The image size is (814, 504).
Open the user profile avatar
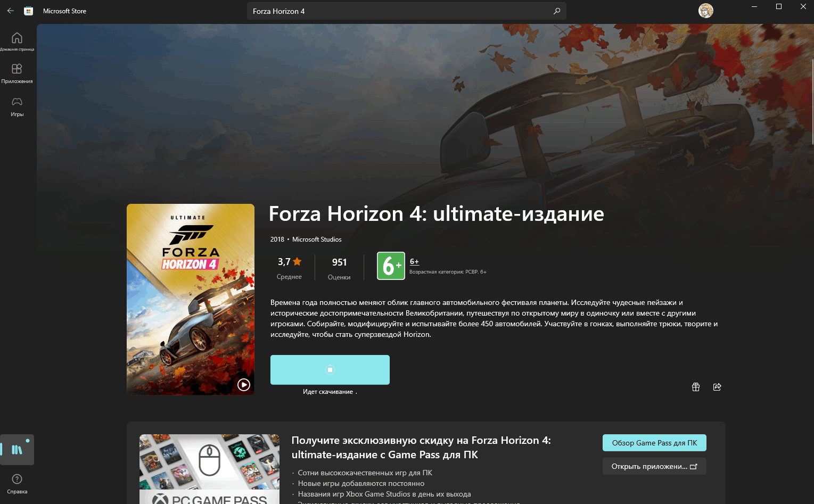tap(706, 11)
